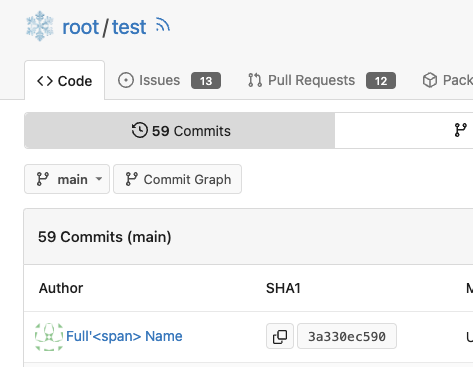
Task: Switch to the Code tab
Action: 64,81
